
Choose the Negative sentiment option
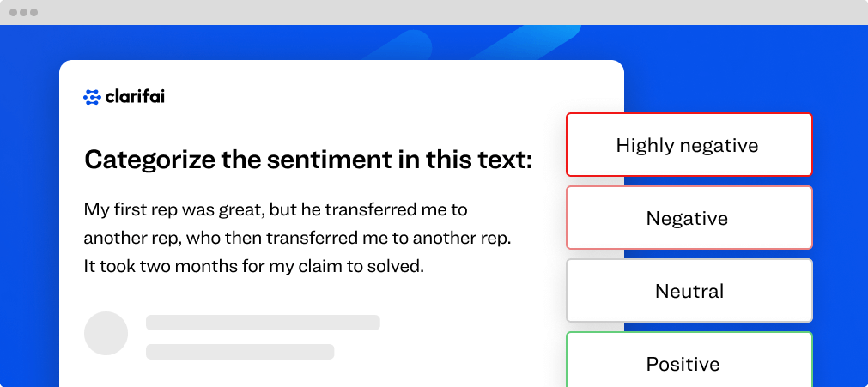coord(689,218)
